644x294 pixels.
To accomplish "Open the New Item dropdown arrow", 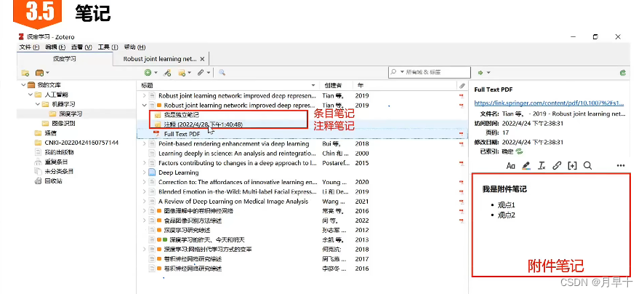I will click(156, 73).
